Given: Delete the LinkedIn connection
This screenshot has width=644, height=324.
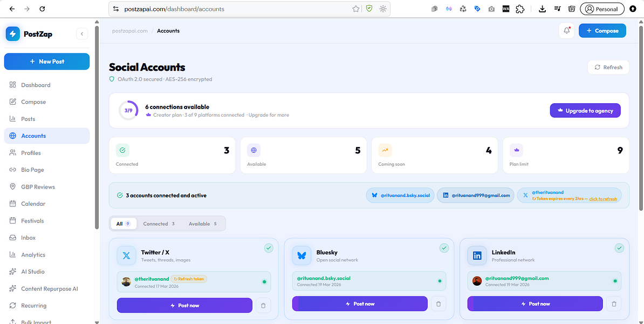Looking at the screenshot, I should coord(614,304).
